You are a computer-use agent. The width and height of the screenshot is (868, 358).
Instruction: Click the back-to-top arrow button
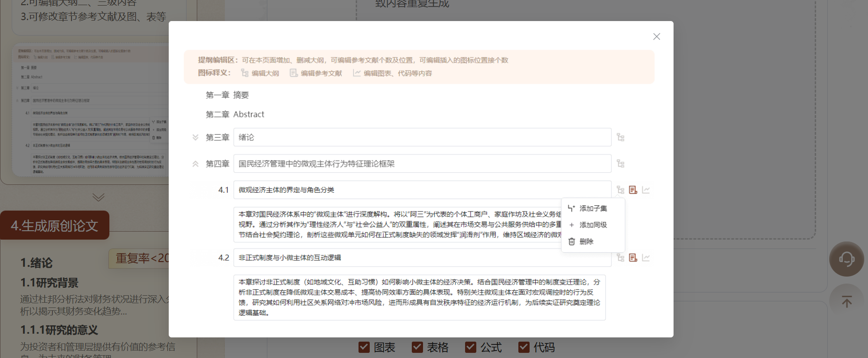click(846, 301)
